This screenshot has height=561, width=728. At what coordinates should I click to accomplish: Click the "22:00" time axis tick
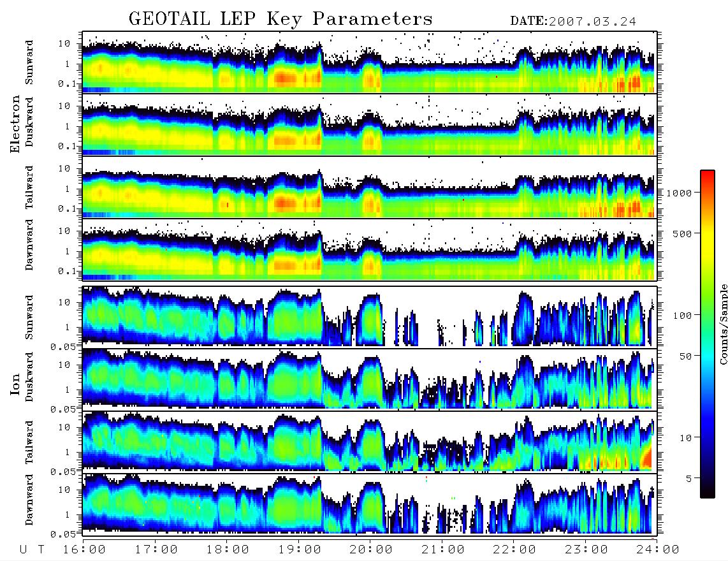tap(514, 550)
